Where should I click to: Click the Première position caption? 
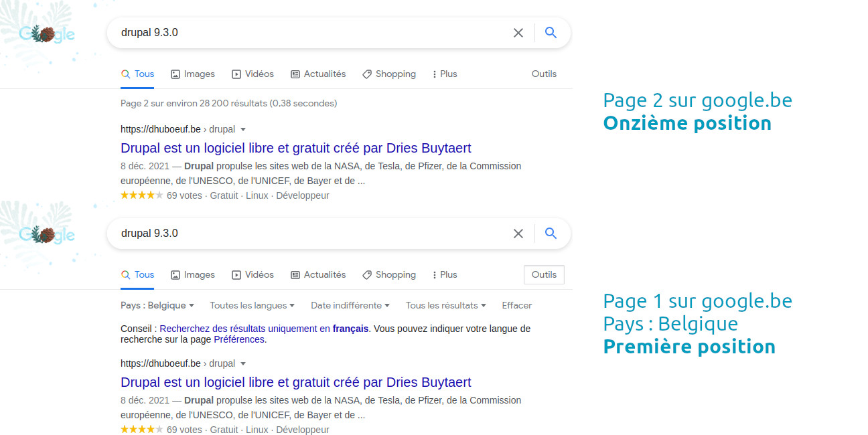pyautogui.click(x=689, y=347)
